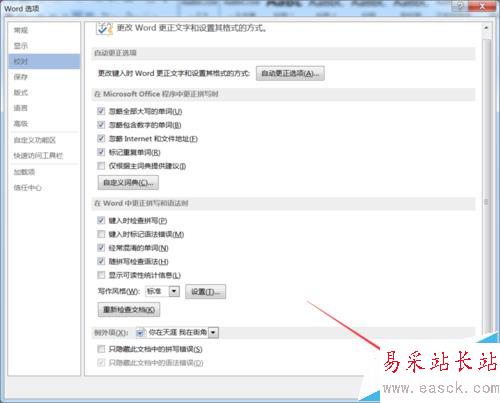Close the Word 选项 dialog

point(482,6)
